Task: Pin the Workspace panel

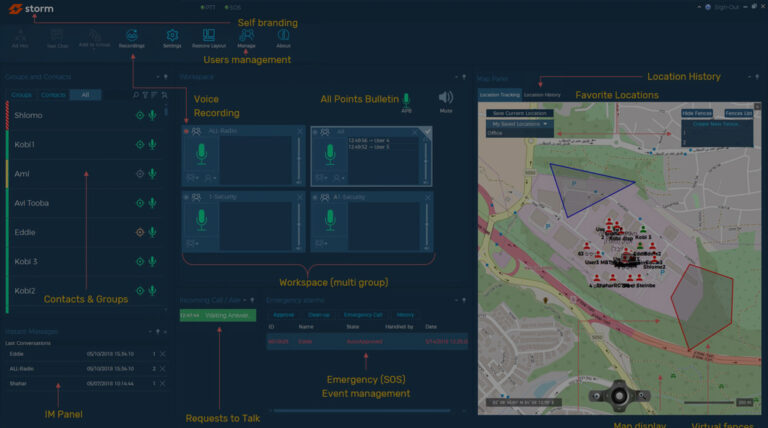Action: pos(464,77)
